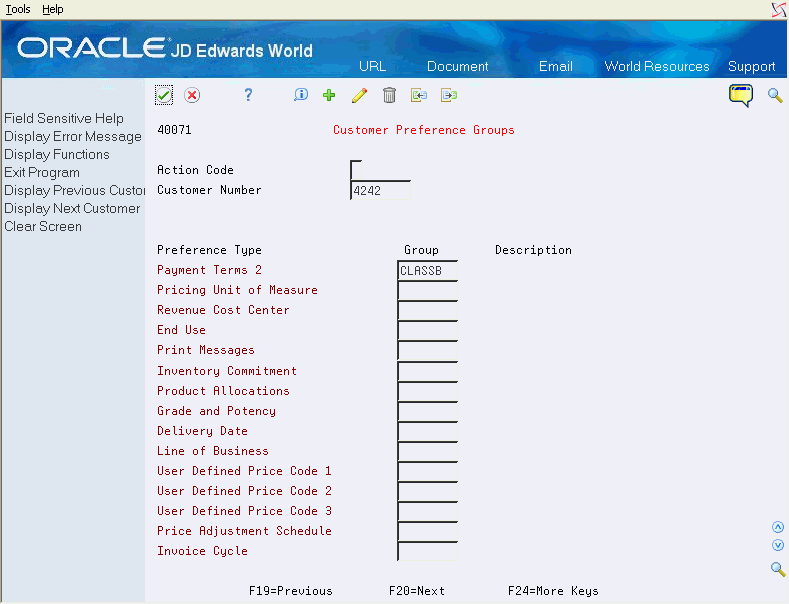This screenshot has height=604, width=789.
Task: Click Product Allocations group field
Action: click(x=428, y=391)
